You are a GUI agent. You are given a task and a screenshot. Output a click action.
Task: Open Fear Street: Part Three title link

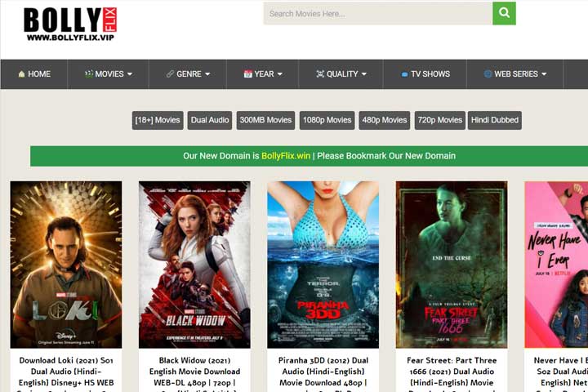click(452, 373)
